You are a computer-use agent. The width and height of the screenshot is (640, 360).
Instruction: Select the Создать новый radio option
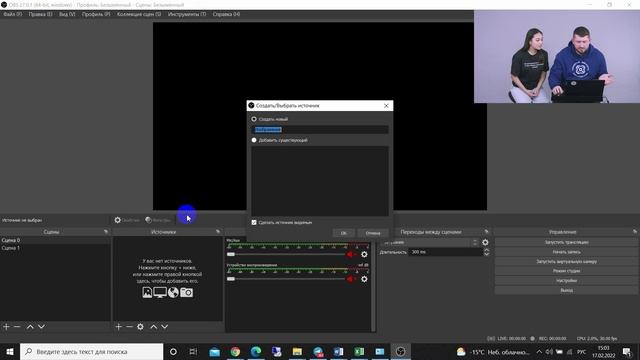tap(254, 119)
